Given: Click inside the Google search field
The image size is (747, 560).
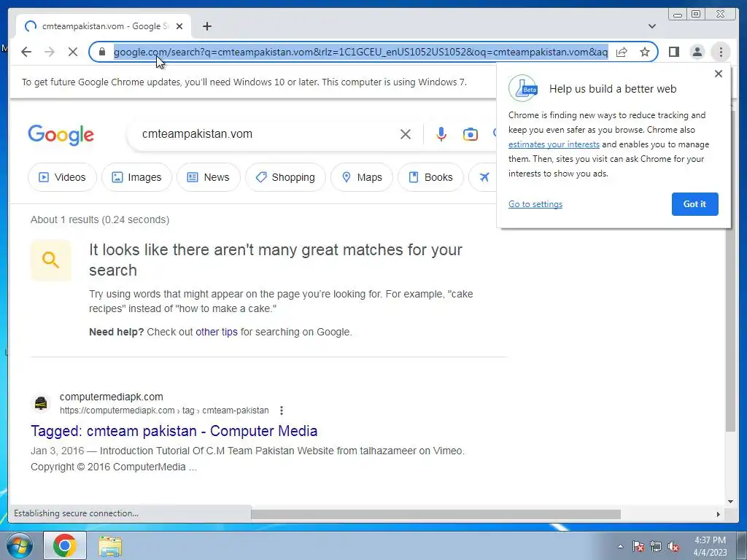Looking at the screenshot, I should [267, 134].
